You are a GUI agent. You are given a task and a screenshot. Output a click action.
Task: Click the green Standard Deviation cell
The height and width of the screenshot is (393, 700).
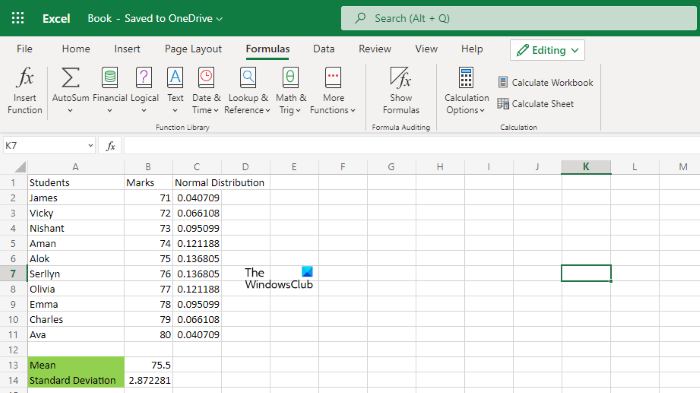pos(76,380)
